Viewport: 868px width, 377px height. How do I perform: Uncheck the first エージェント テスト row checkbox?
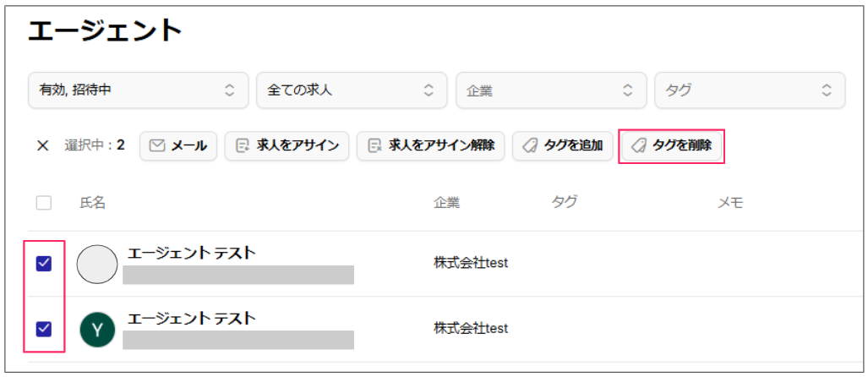44,264
